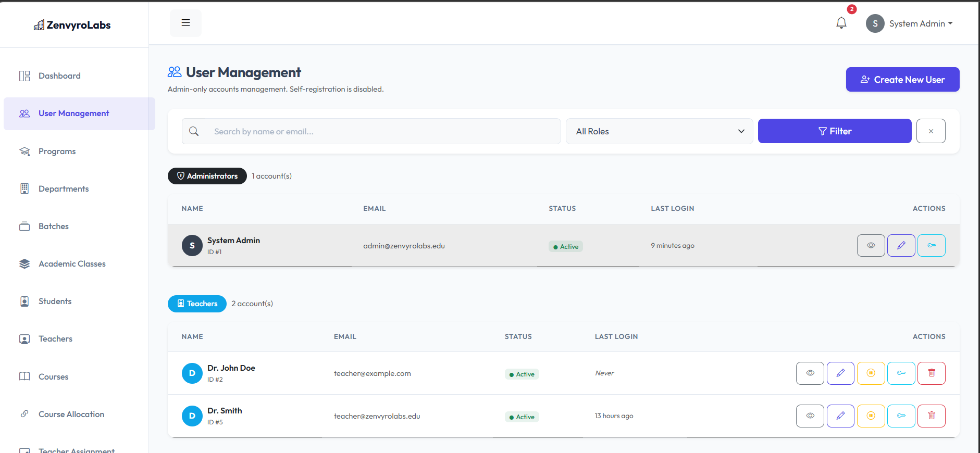Click the Create New User button
Viewport: 980px width, 453px height.
(902, 80)
